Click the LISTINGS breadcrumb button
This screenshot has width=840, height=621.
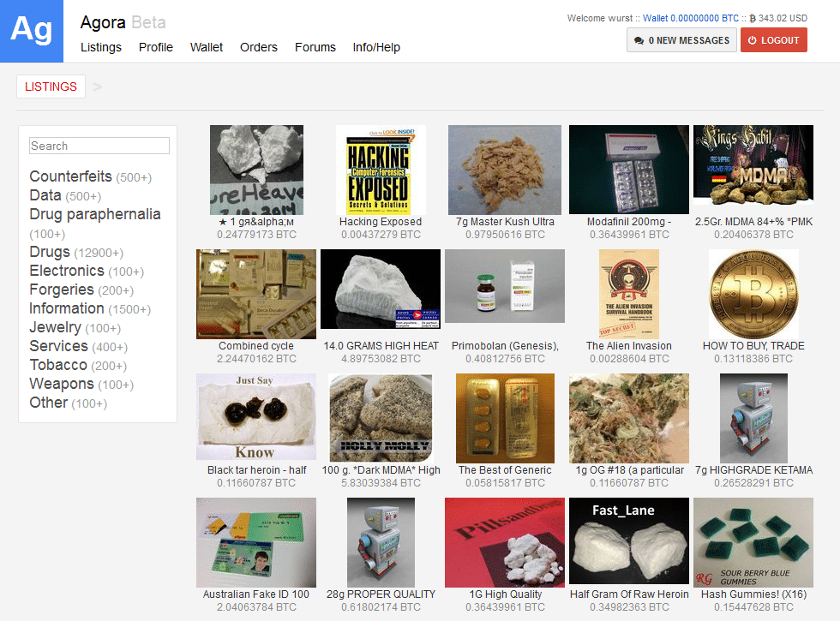pyautogui.click(x=51, y=87)
